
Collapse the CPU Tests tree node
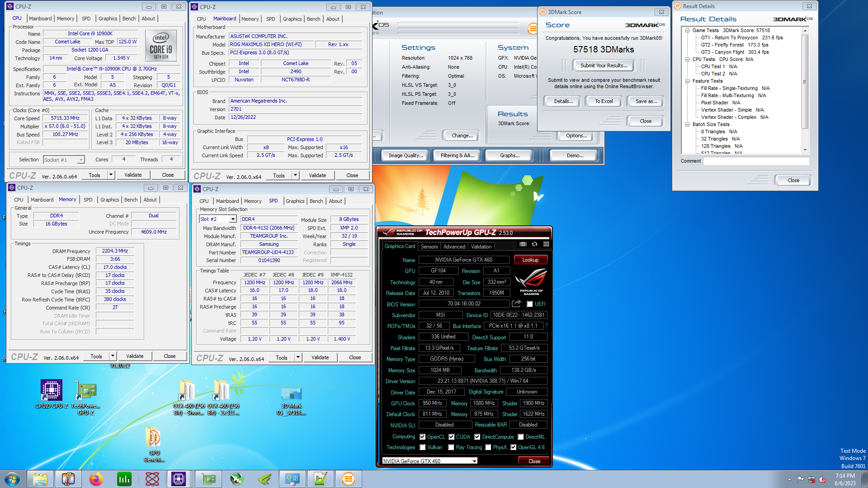(x=687, y=59)
